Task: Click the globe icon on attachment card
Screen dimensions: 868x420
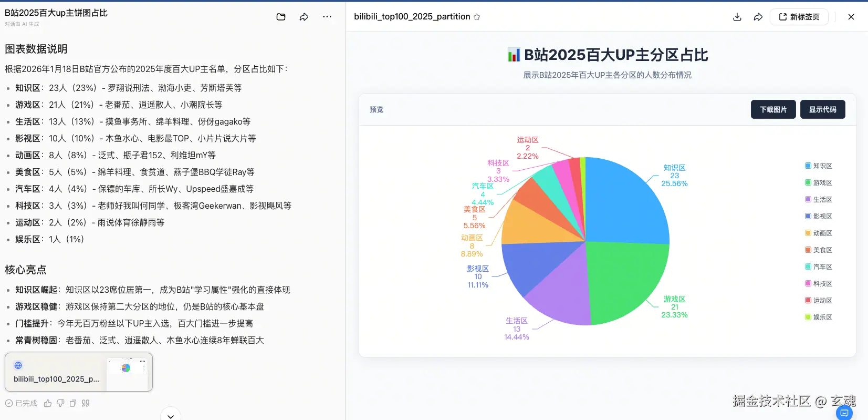Action: coord(18,365)
